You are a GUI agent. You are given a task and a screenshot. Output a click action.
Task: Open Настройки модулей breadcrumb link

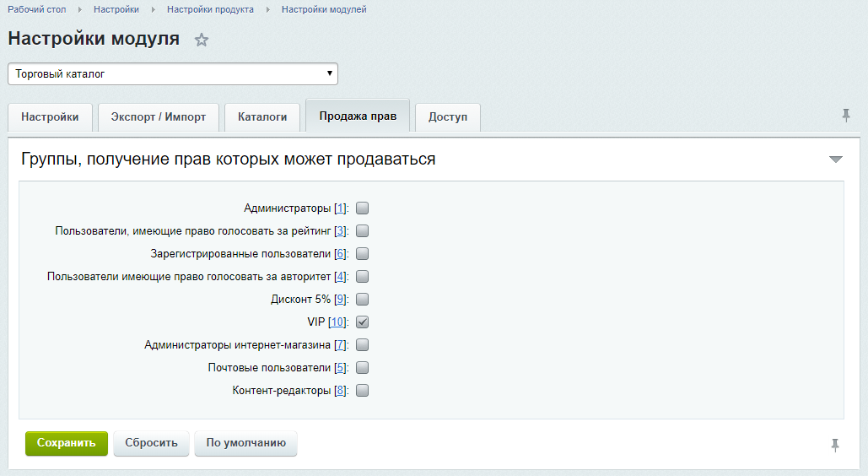pyautogui.click(x=324, y=9)
